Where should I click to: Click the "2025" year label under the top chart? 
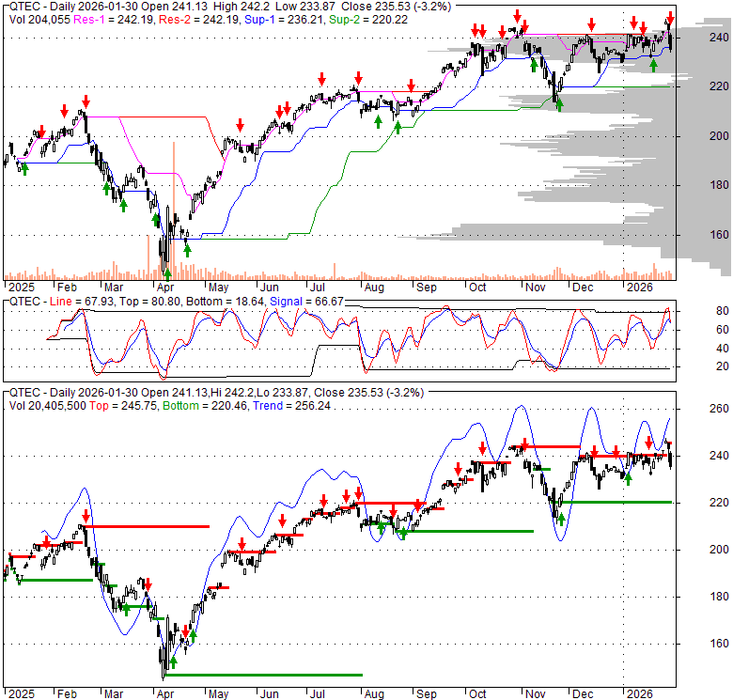(x=22, y=288)
